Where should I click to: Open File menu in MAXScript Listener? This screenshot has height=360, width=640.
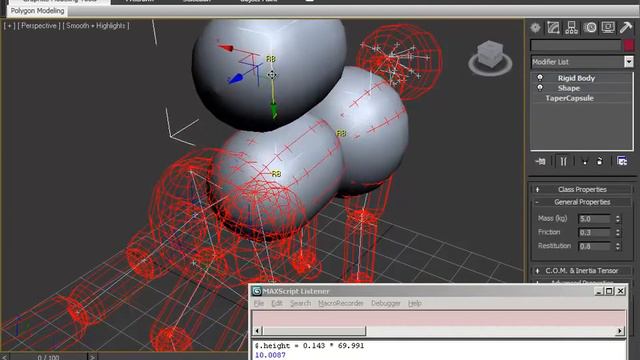[259, 303]
